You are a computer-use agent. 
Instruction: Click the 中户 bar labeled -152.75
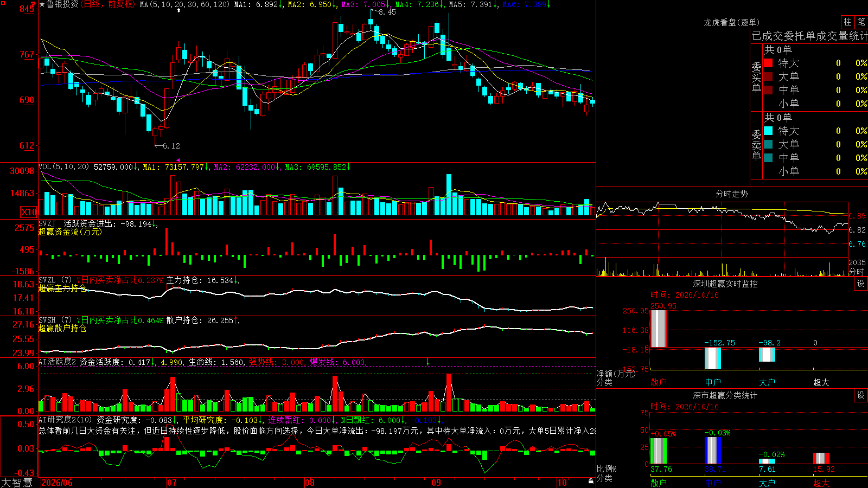click(713, 358)
